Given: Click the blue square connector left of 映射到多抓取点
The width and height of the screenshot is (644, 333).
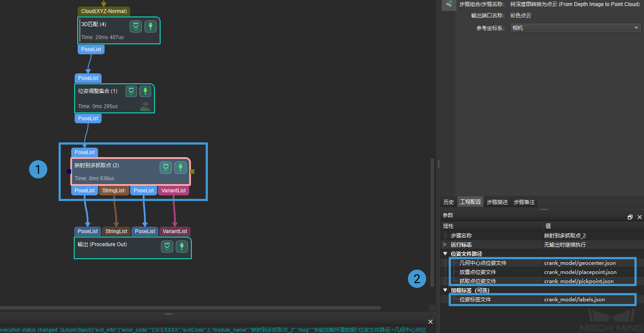Looking at the screenshot, I should point(69,171).
